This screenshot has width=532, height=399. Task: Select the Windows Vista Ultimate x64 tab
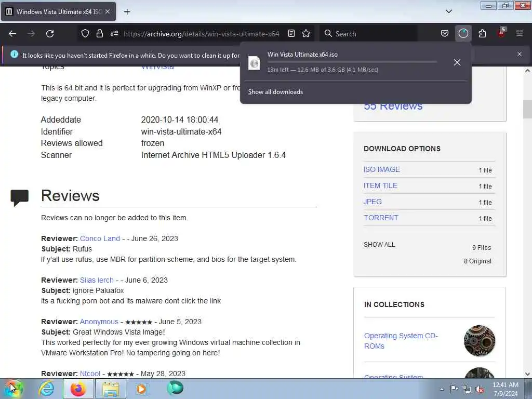coord(58,11)
